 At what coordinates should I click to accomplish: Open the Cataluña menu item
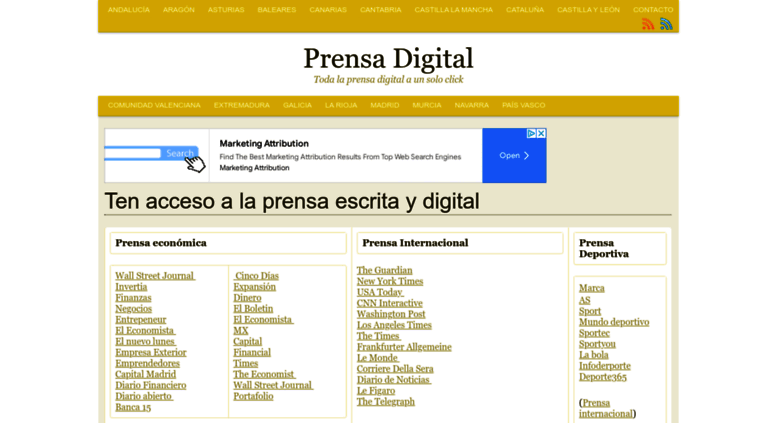pyautogui.click(x=525, y=9)
